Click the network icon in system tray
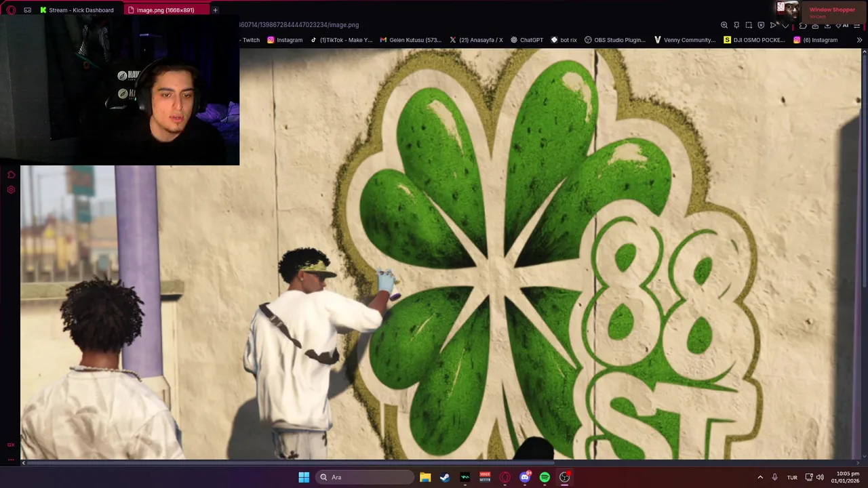 [x=809, y=477]
